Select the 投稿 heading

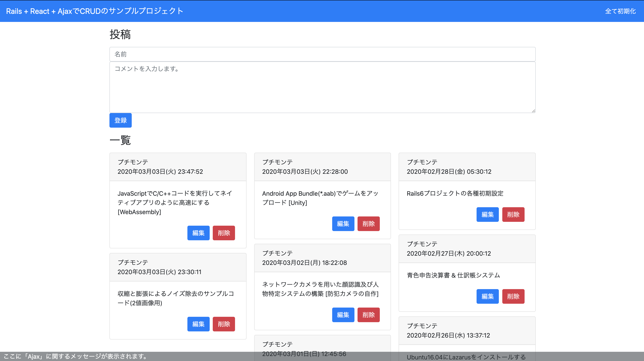[120, 35]
